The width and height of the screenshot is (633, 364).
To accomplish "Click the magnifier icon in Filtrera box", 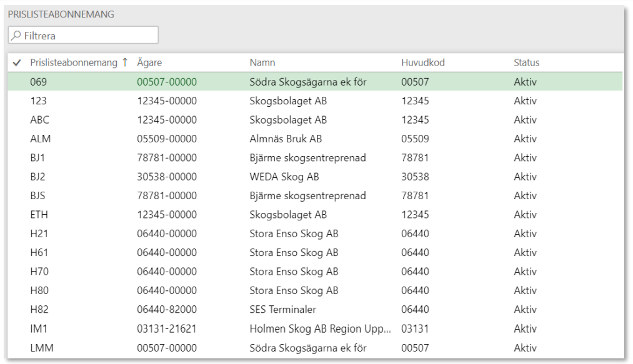I will pyautogui.click(x=16, y=36).
